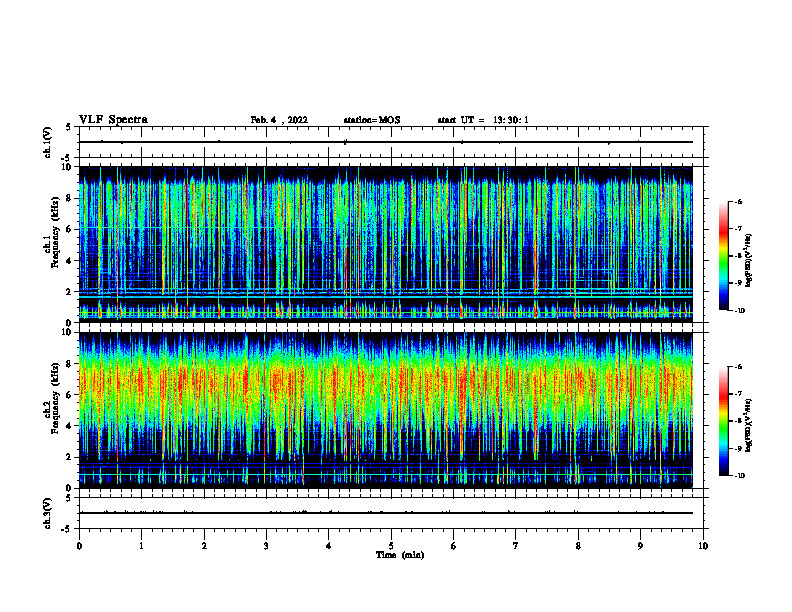Image resolution: width=792 pixels, height=612 pixels.
Task: Click the "-6" label on the upper color bar
Action: (x=738, y=202)
